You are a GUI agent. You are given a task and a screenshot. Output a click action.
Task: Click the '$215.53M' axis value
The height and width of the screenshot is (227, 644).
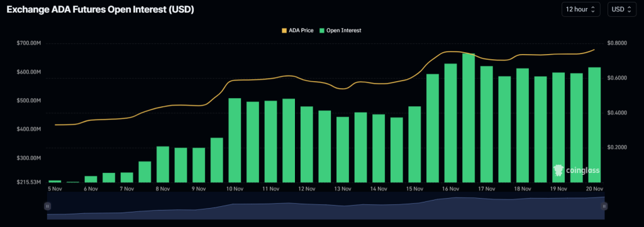(x=30, y=182)
